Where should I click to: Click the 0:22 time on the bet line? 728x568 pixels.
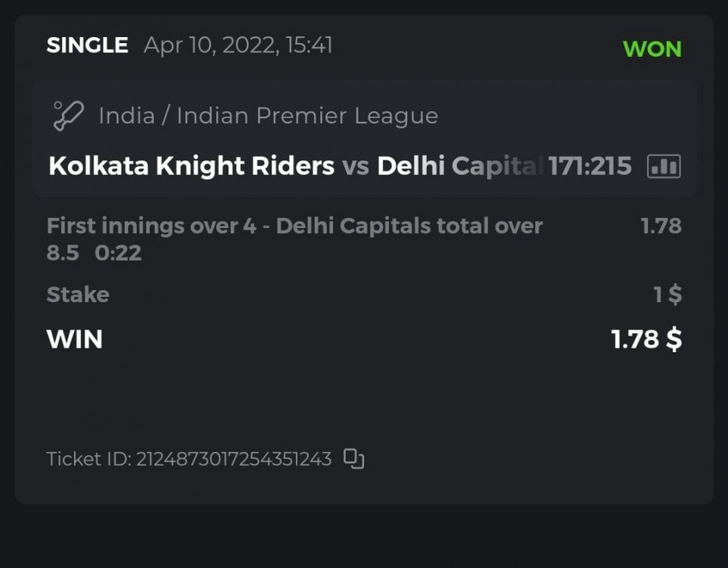[118, 253]
